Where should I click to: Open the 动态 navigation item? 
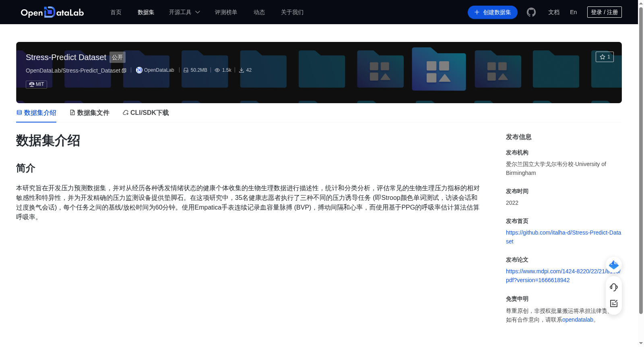point(259,12)
